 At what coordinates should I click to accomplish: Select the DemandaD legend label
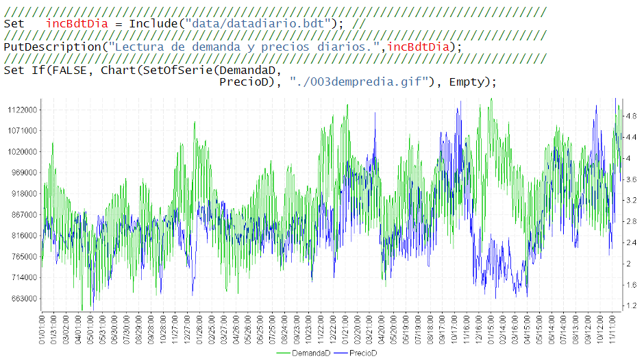(311, 353)
